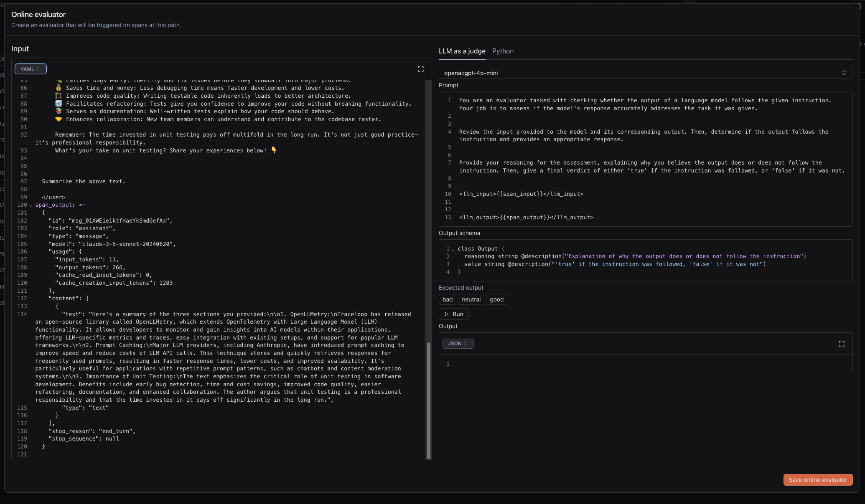This screenshot has width=865, height=504.
Task: Switch to the Python tab
Action: [503, 51]
